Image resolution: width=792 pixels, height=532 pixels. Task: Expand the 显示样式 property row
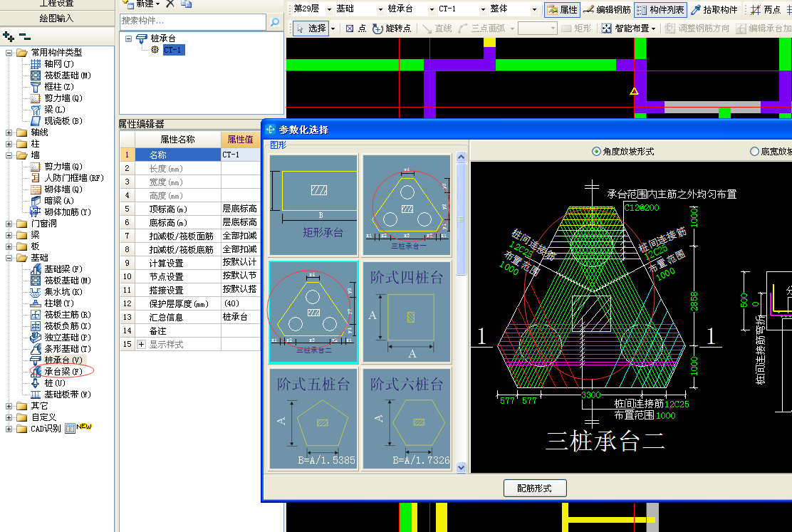(x=142, y=345)
